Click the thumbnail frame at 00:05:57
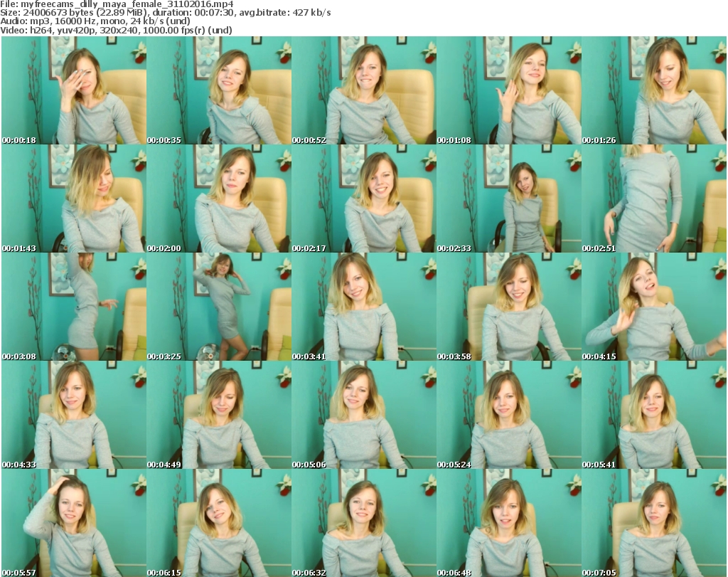Viewport: 728px width, 577px height. 74,523
